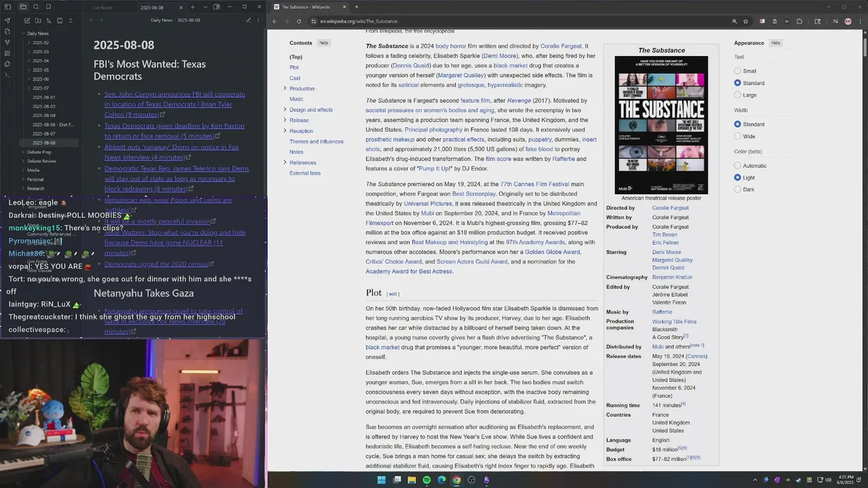Select Standard text size

click(738, 83)
